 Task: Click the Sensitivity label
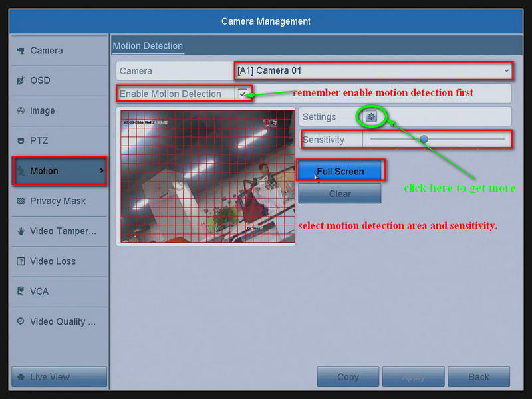[x=323, y=140]
